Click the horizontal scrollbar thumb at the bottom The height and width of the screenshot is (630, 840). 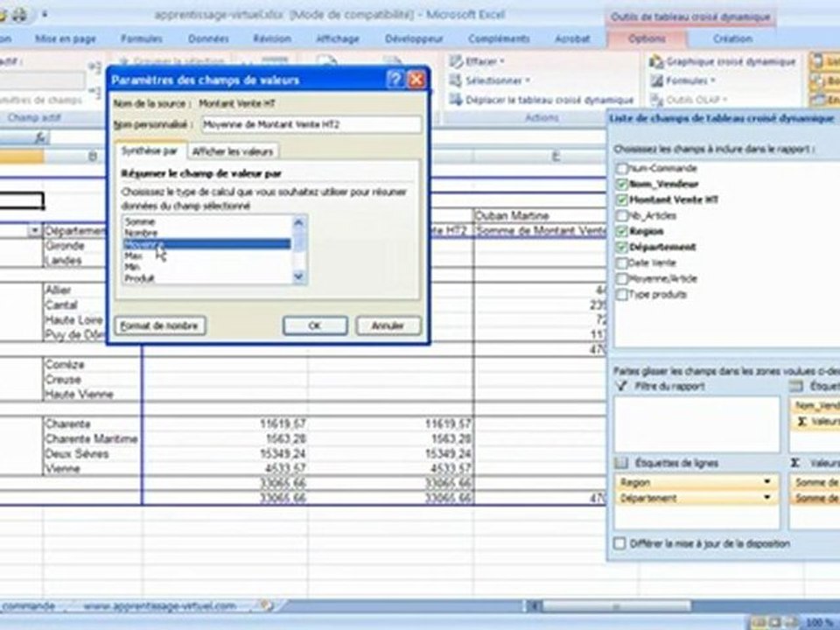point(616,605)
